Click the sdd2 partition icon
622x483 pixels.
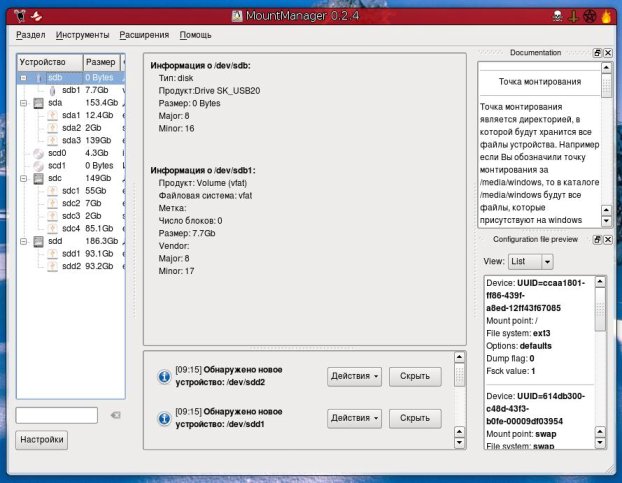pyautogui.click(x=52, y=266)
